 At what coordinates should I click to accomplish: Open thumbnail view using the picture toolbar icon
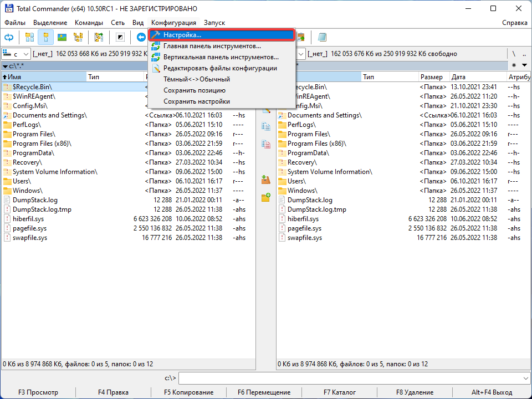tap(63, 37)
